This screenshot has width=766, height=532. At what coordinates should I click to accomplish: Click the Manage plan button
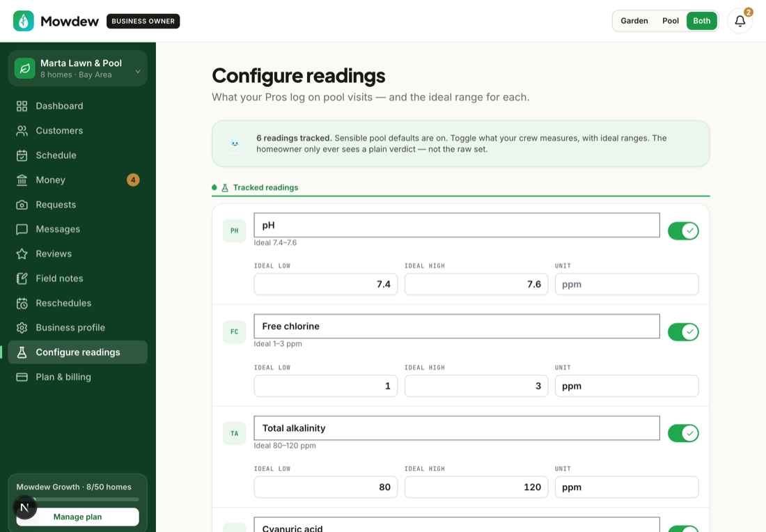(x=78, y=517)
